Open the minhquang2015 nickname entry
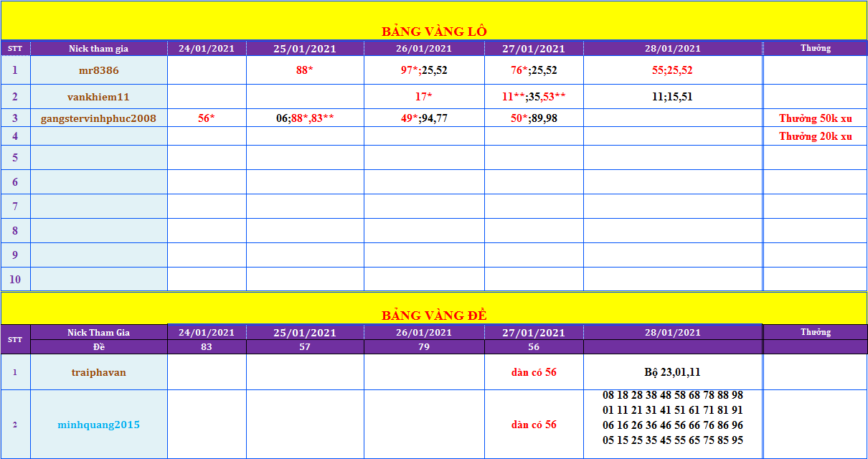 coord(99,425)
